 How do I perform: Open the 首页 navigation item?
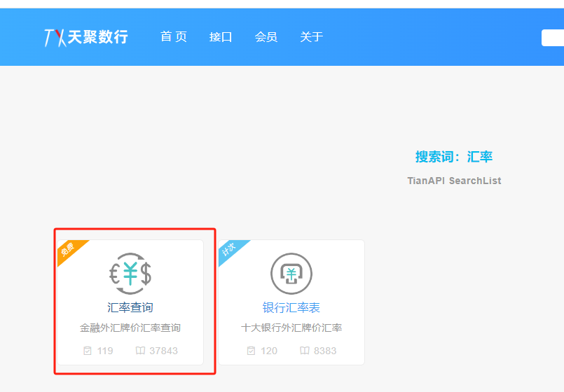tap(174, 36)
